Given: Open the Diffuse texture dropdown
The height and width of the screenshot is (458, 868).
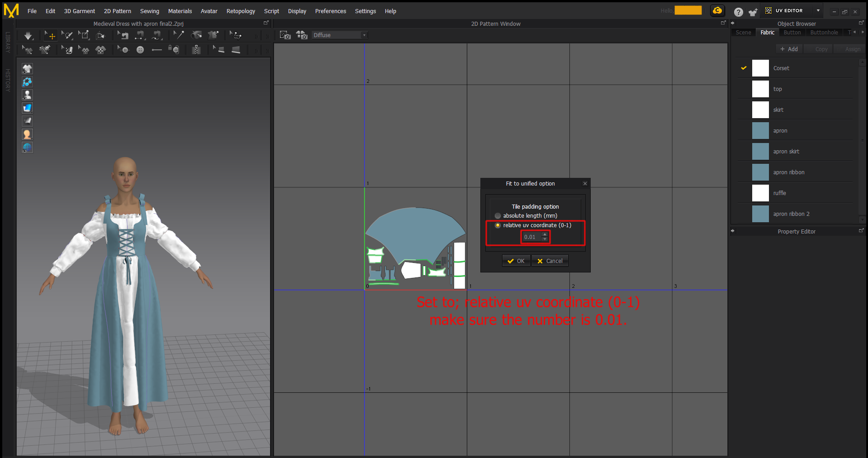Looking at the screenshot, I should coord(339,35).
